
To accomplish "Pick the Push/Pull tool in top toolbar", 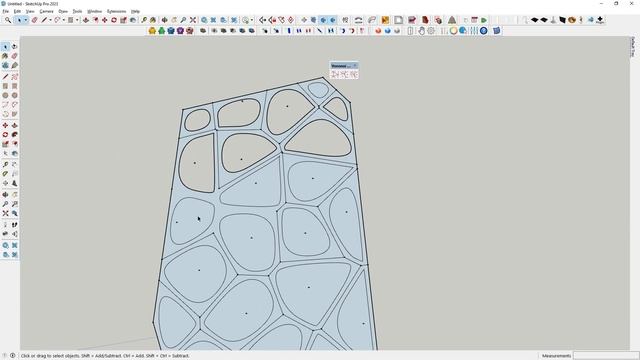I will coord(86,20).
